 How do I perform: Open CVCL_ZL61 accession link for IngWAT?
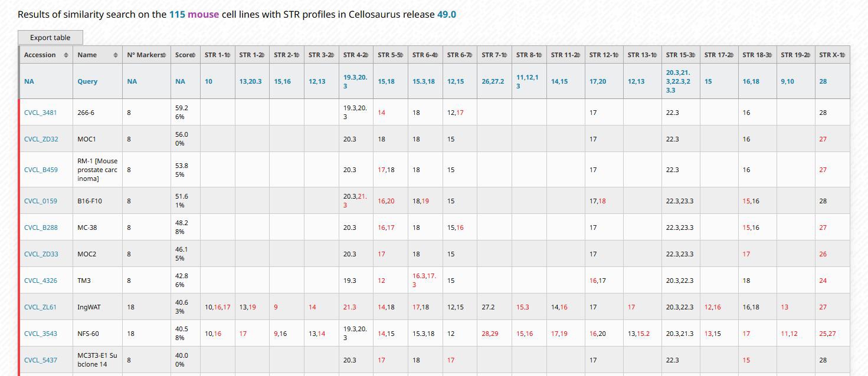pos(40,307)
